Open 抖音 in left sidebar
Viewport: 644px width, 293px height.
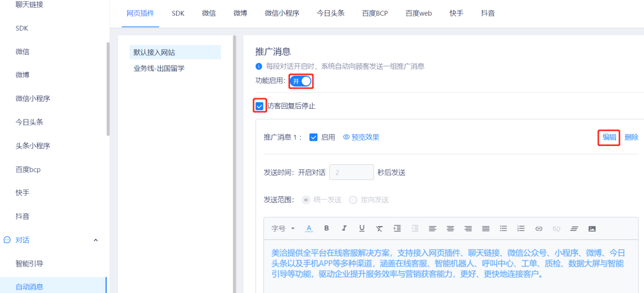click(x=22, y=216)
